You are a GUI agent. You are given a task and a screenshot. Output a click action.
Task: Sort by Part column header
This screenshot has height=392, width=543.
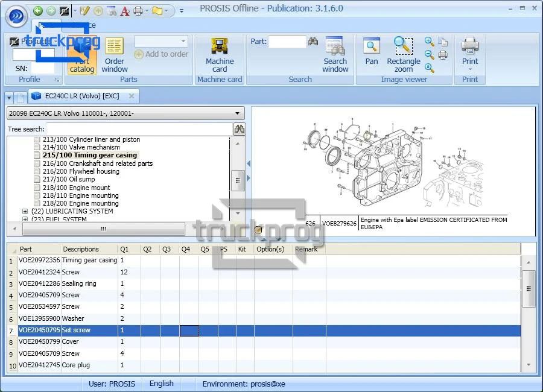39,249
